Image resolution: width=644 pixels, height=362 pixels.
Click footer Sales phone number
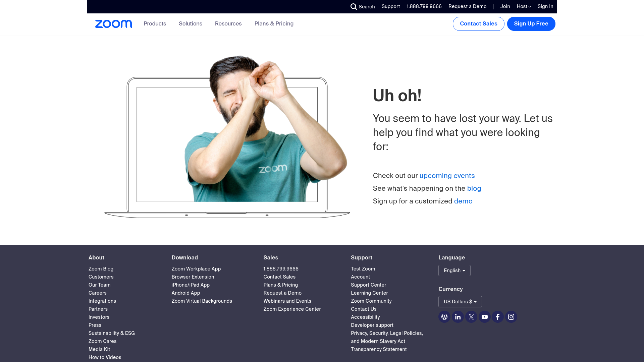pos(281,269)
